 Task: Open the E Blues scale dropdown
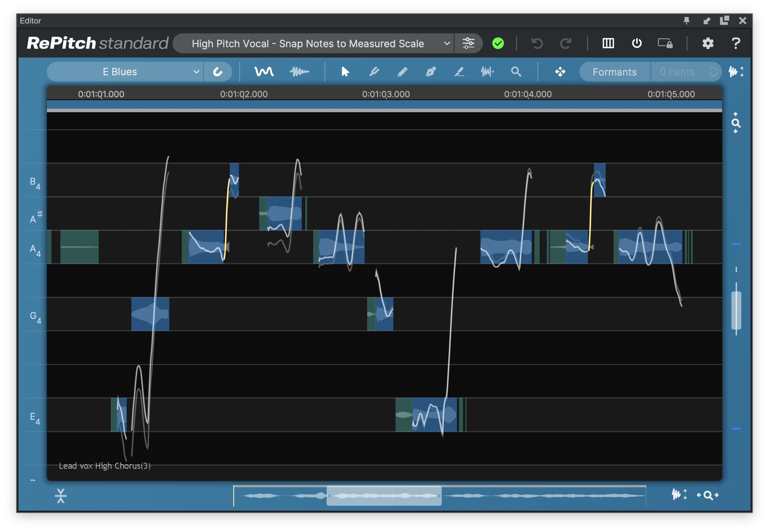point(124,72)
